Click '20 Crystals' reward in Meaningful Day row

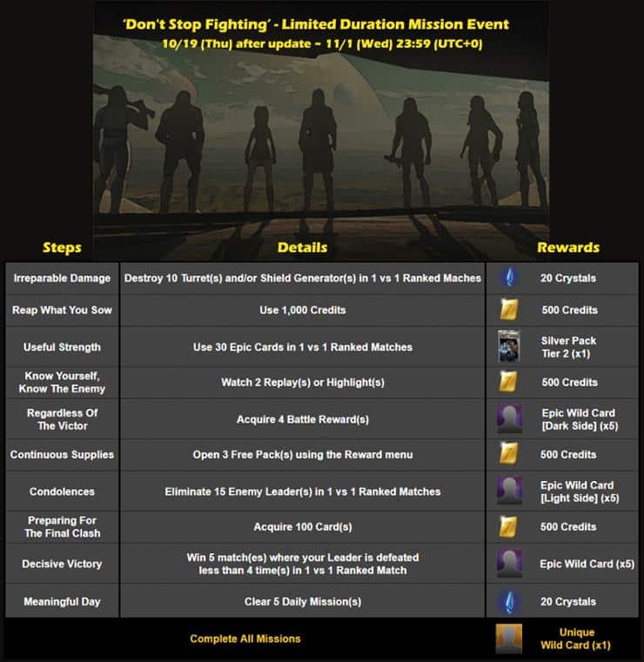point(568,601)
